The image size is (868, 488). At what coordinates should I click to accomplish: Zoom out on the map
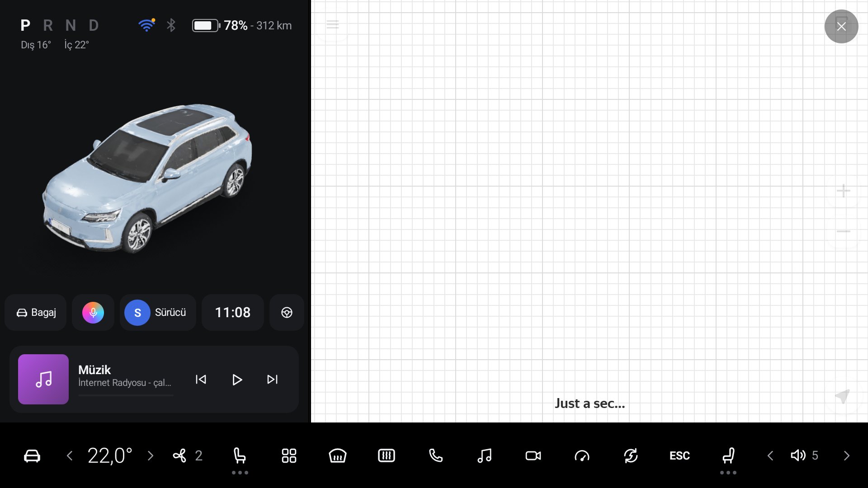[x=843, y=231]
